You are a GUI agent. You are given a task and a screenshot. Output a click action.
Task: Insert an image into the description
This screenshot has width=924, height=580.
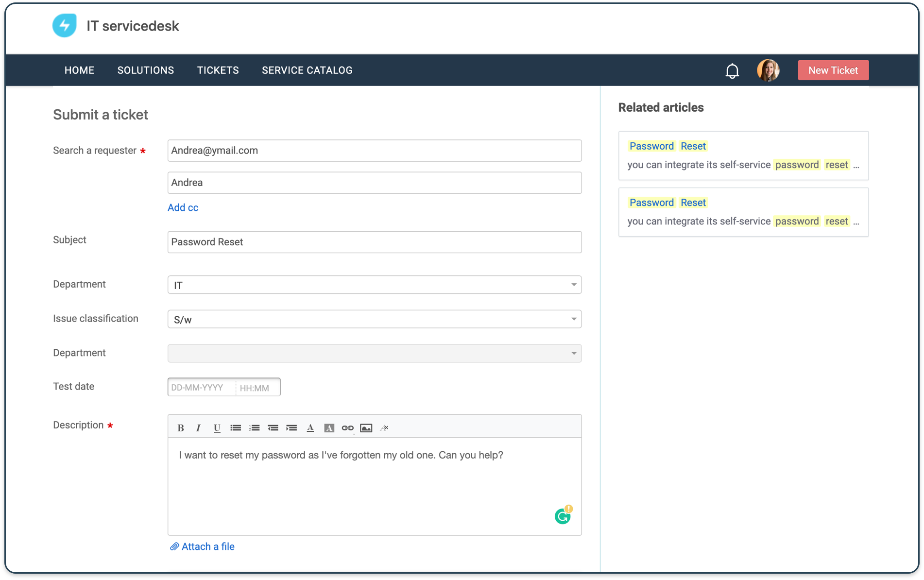(x=366, y=427)
